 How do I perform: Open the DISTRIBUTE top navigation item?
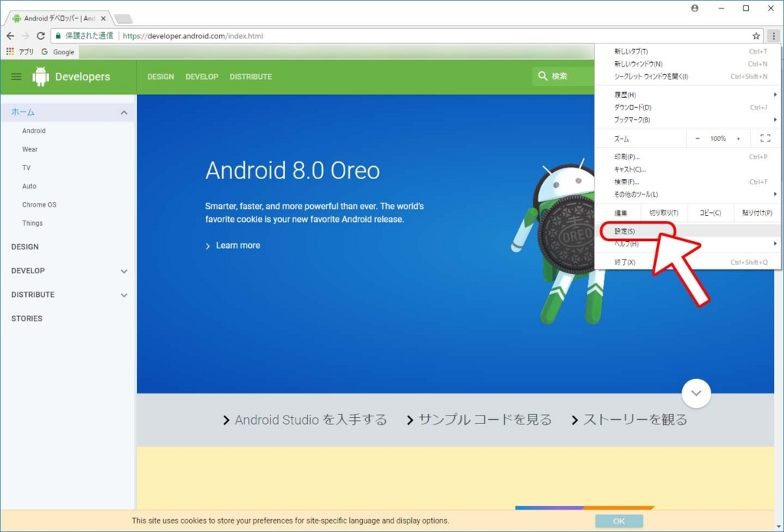[x=250, y=77]
